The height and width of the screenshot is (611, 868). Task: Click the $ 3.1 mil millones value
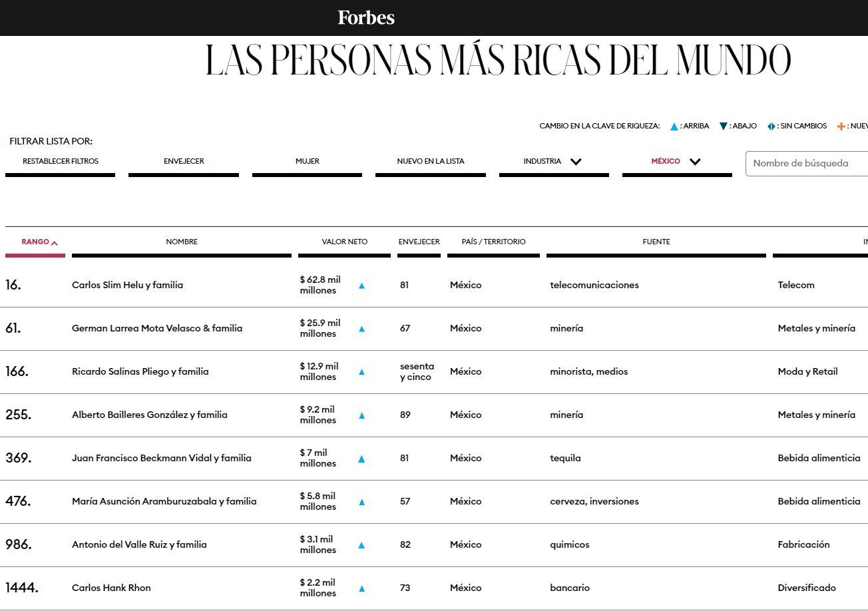pyautogui.click(x=318, y=544)
